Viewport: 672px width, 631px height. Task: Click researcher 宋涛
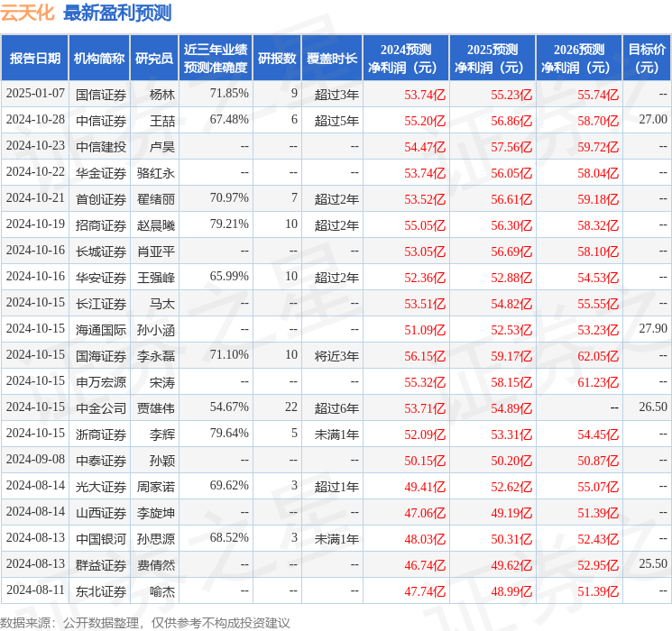[162, 382]
